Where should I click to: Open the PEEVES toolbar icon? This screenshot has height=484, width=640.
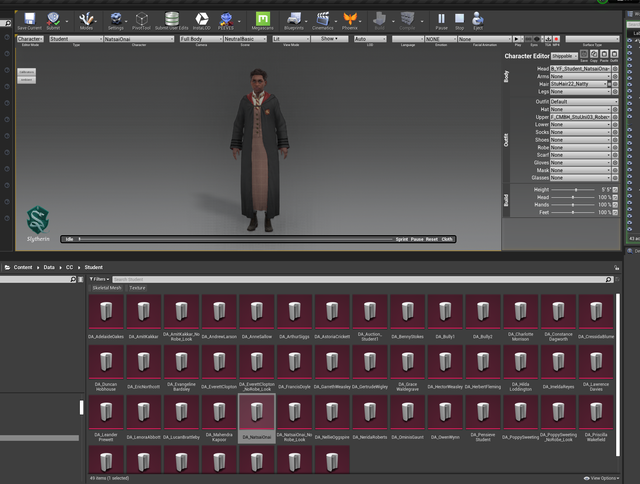click(x=226, y=21)
